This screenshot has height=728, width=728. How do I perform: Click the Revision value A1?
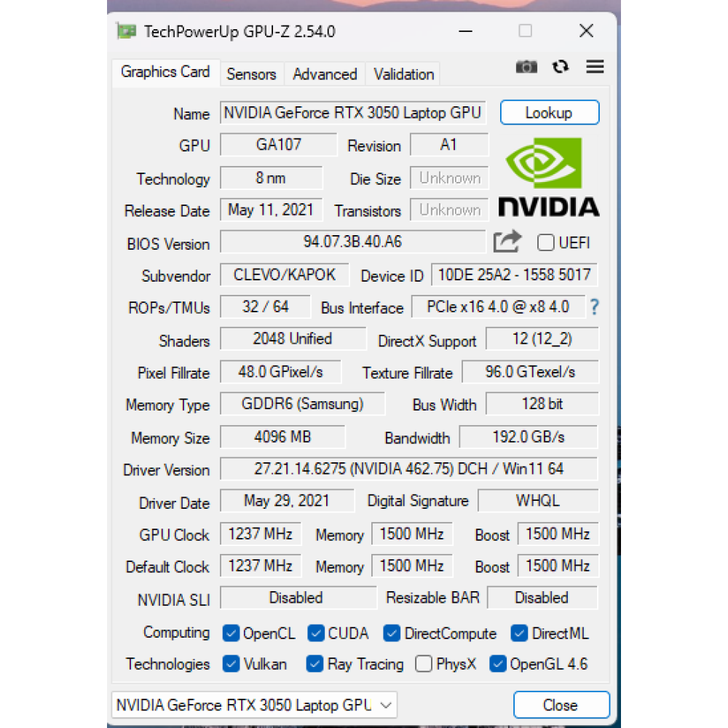[449, 145]
